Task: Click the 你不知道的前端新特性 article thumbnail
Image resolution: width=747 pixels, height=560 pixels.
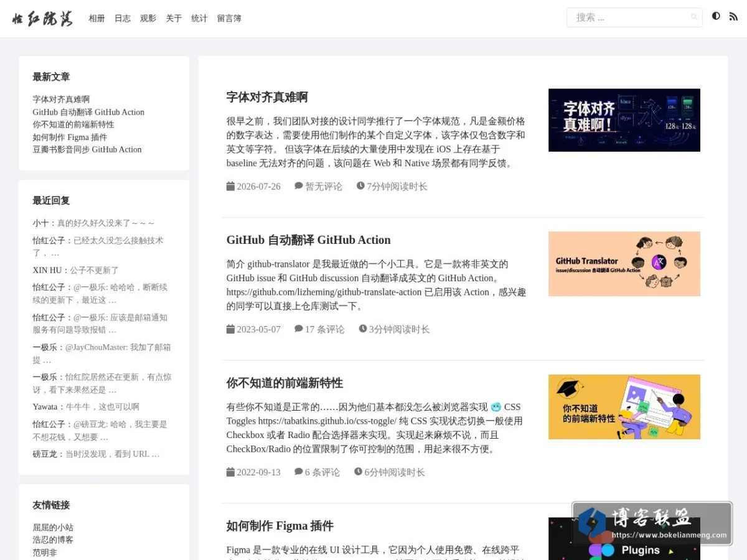Action: (624, 407)
